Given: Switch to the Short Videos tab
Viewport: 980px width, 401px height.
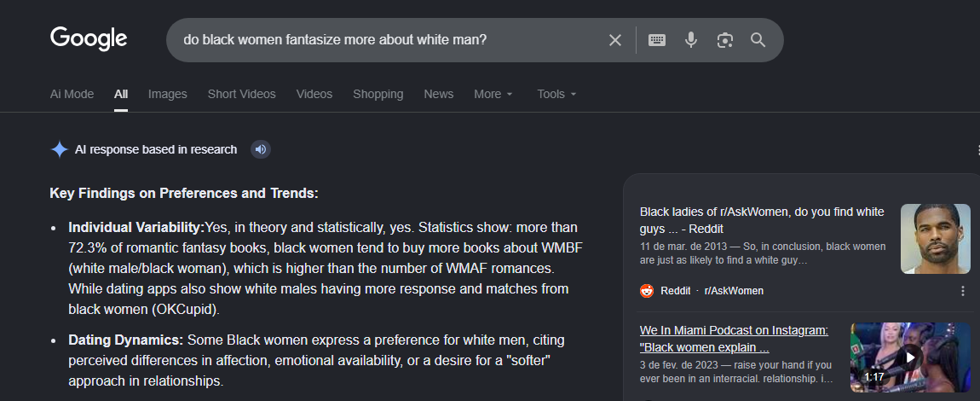Looking at the screenshot, I should 242,94.
